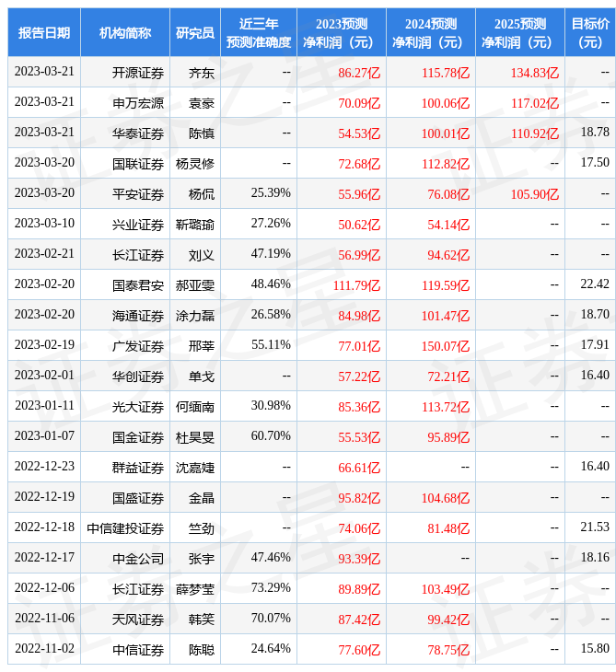The height and width of the screenshot is (672, 616).
Task: Sort by the 机构简称 column header
Action: point(125,32)
